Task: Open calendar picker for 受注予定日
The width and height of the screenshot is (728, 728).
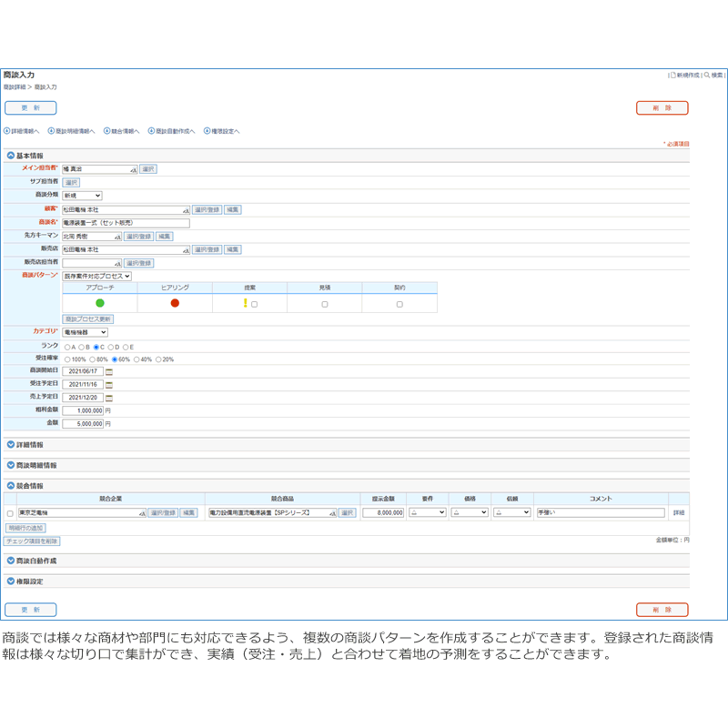Action: point(110,385)
